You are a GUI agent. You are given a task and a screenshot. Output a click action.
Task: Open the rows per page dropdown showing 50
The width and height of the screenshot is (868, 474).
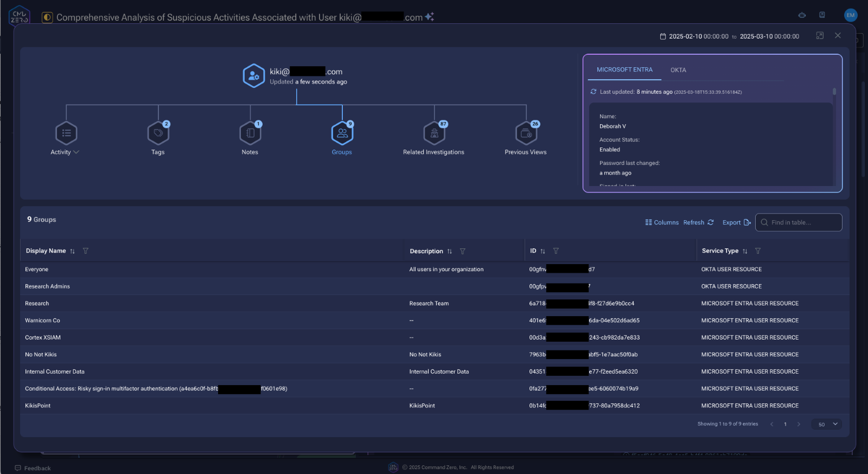tap(827, 424)
